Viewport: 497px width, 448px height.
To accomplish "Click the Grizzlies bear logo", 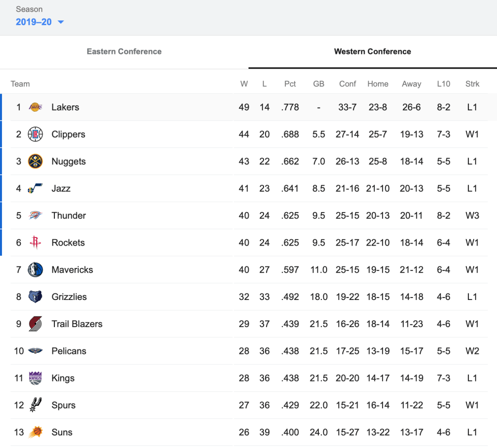I will coord(35,297).
